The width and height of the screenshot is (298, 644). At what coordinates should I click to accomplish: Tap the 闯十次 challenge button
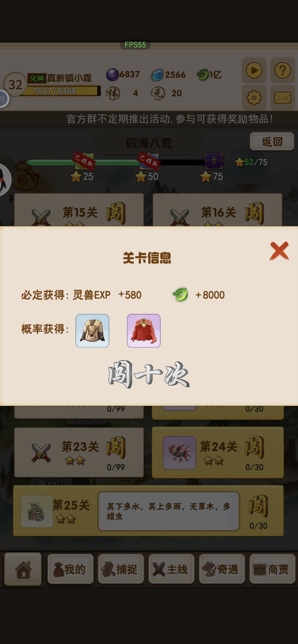(149, 374)
